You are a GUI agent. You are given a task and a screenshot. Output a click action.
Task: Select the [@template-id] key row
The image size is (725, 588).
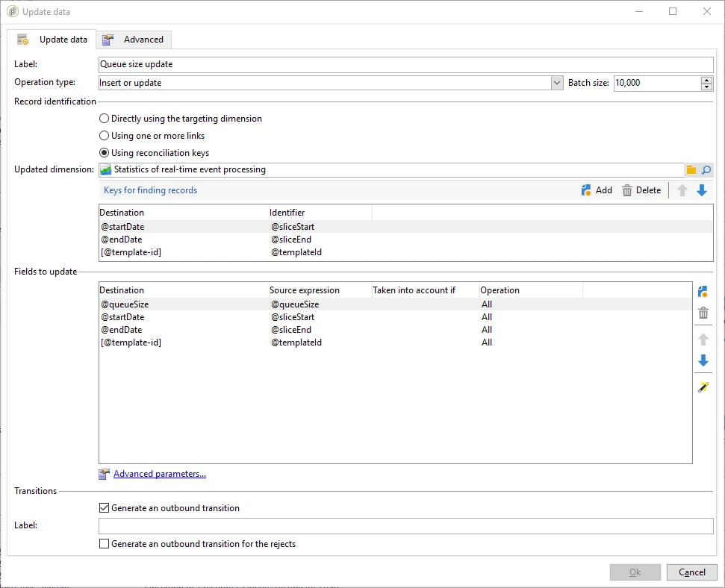click(x=405, y=252)
